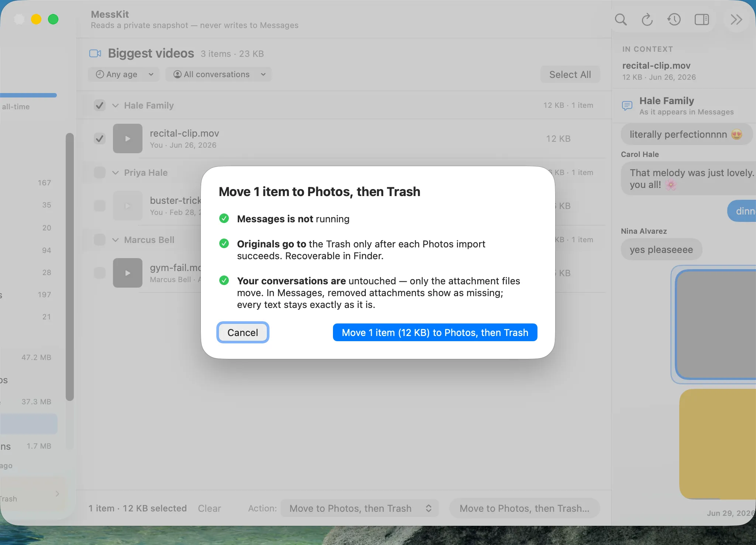756x545 pixels.
Task: Click the "197" sidebar count
Action: pyautogui.click(x=44, y=295)
